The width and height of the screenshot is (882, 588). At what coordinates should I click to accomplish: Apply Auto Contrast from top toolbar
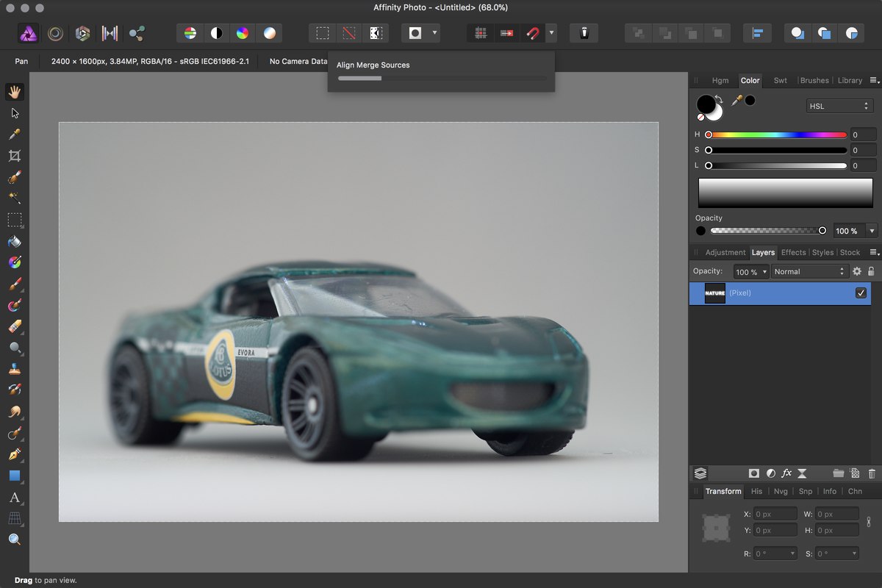pos(217,33)
